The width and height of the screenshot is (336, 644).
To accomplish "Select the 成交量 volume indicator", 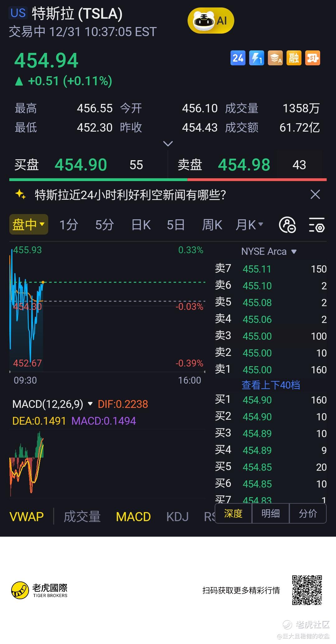I will point(82,517).
